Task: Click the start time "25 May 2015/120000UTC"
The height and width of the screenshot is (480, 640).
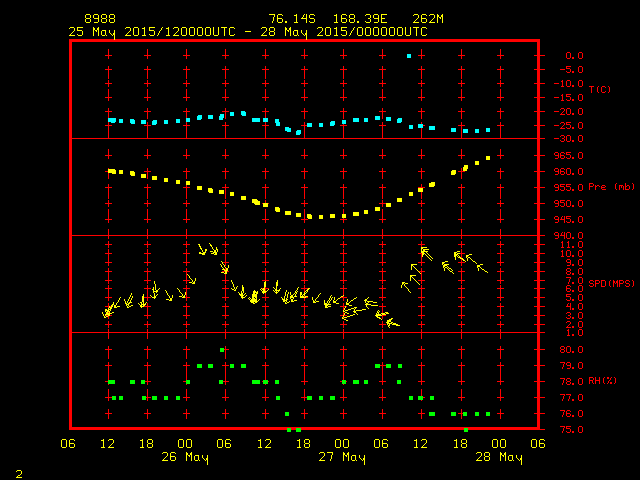Action: [152, 32]
